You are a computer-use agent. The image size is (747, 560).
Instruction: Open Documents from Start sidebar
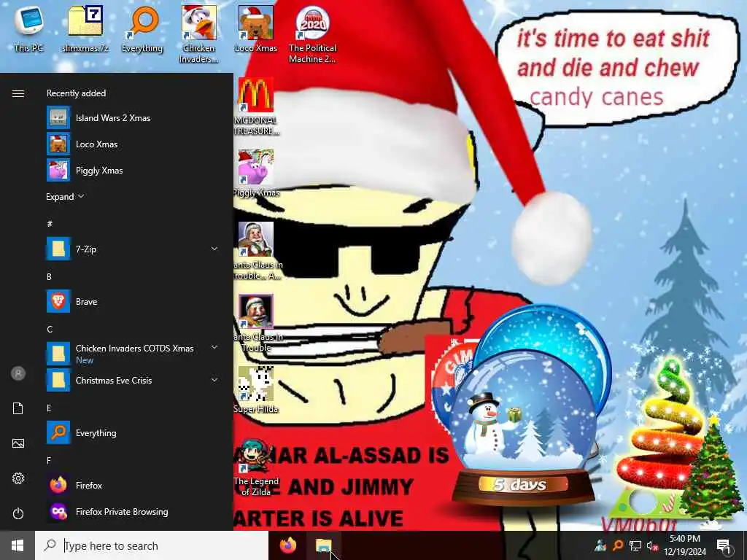[x=18, y=408]
